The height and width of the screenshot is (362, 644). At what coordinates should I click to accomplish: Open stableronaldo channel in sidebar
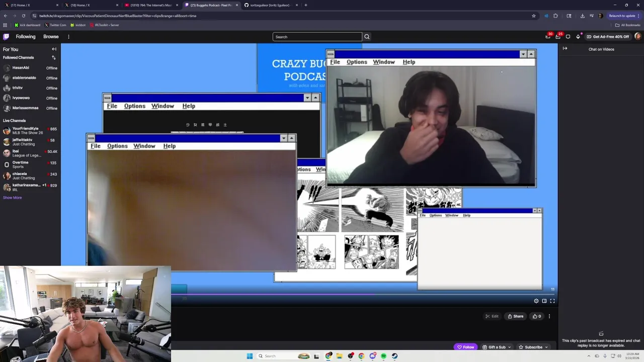click(x=30, y=78)
